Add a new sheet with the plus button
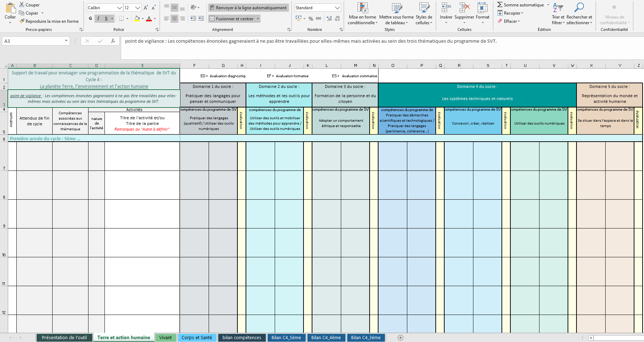 (401, 338)
